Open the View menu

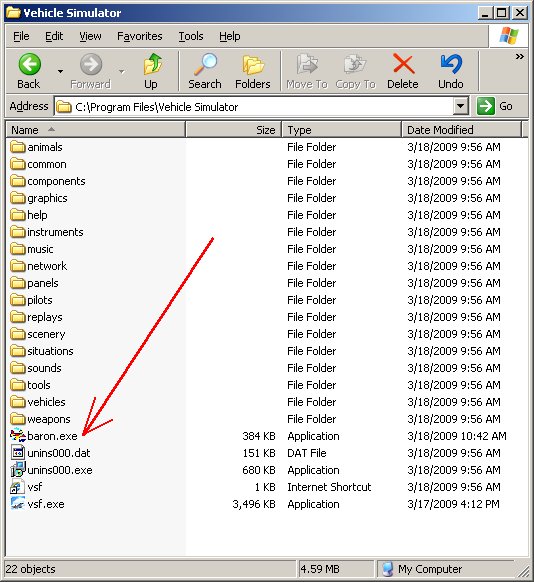pos(90,36)
